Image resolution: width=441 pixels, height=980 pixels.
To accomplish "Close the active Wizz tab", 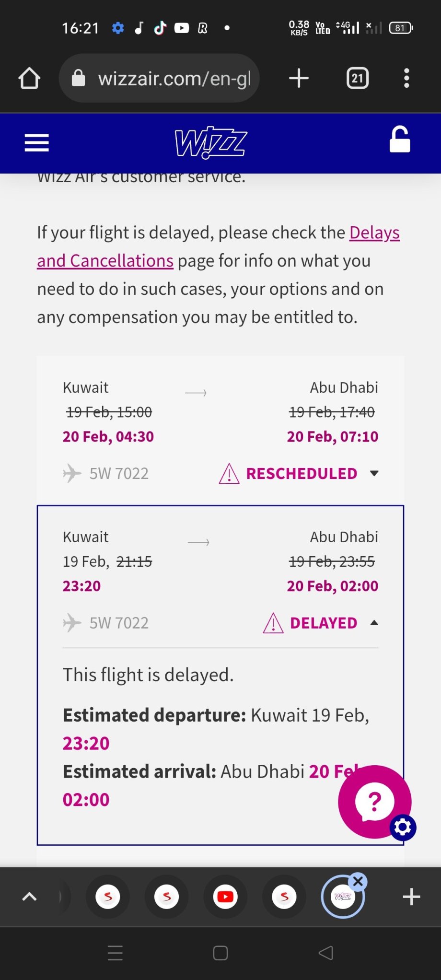I will pos(358,881).
